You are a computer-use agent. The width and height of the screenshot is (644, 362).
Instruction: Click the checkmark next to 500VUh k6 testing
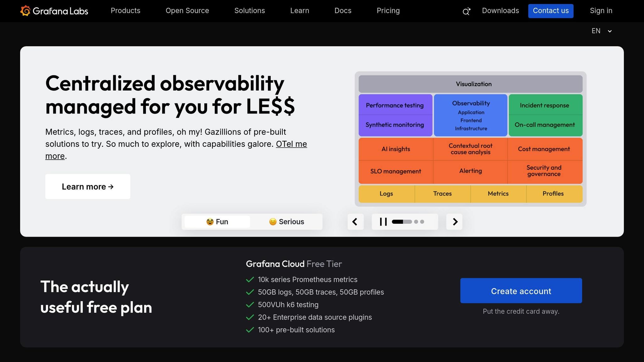(x=250, y=305)
